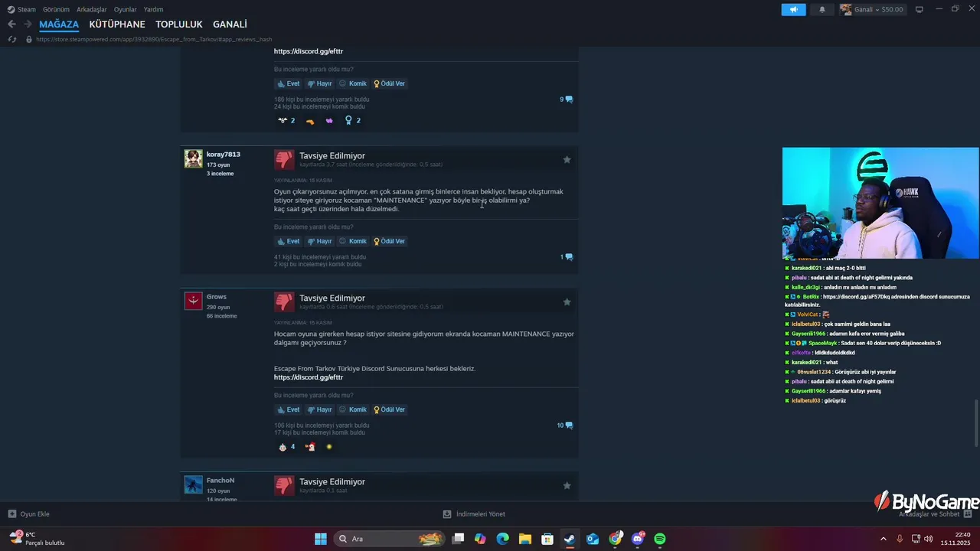Screen dimensions: 980x551
Task: Open FanchoN's profile name link
Action: [x=220, y=481]
